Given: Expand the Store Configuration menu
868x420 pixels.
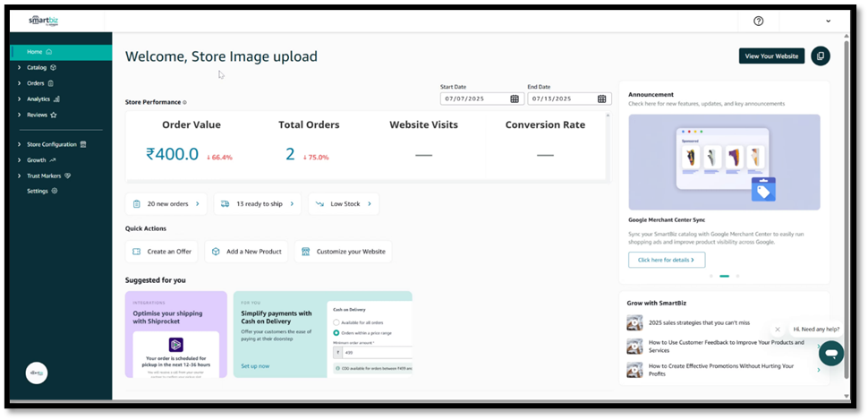Looking at the screenshot, I should click(51, 144).
